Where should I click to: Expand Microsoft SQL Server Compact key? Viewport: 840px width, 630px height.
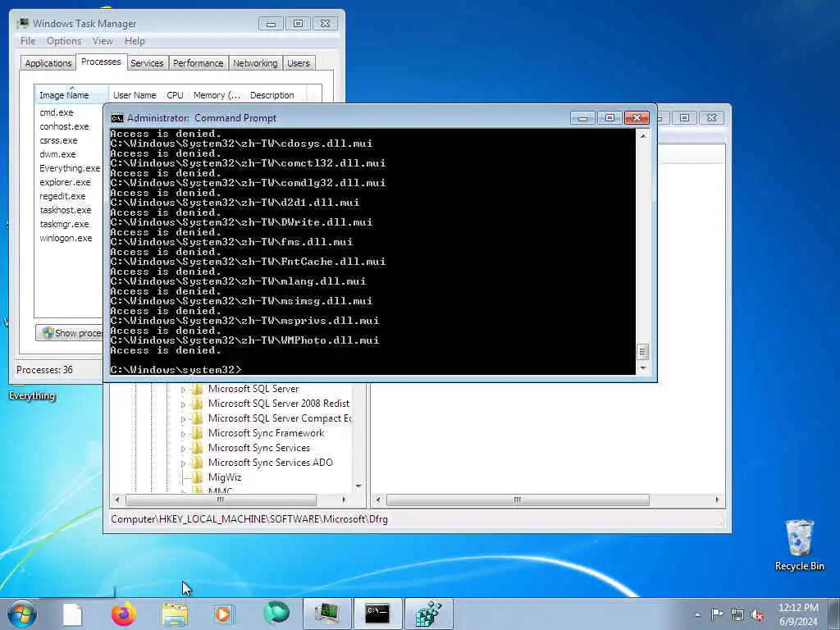coord(183,419)
